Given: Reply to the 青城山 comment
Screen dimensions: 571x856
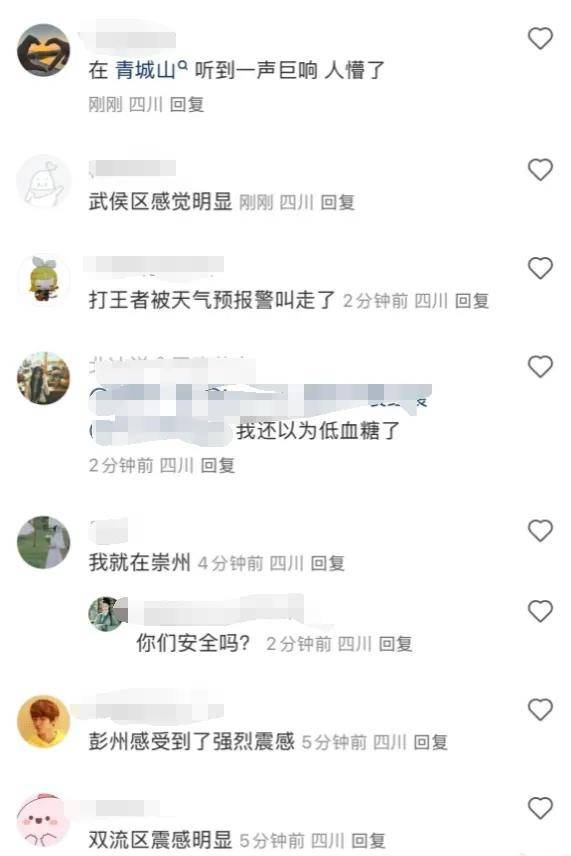Looking at the screenshot, I should [187, 104].
